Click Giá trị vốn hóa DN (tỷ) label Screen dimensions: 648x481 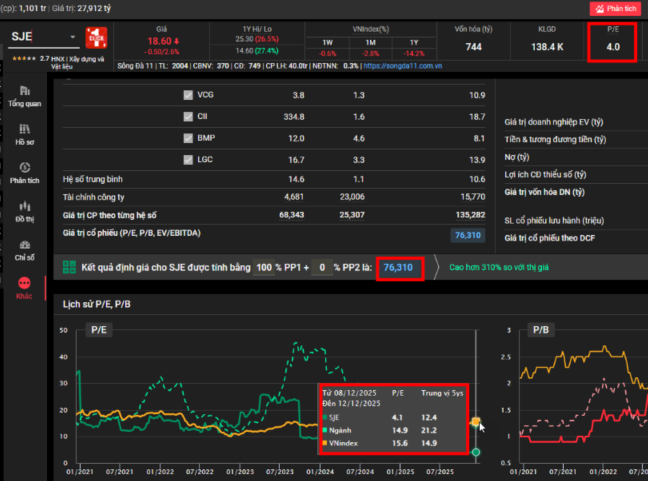pyautogui.click(x=544, y=192)
